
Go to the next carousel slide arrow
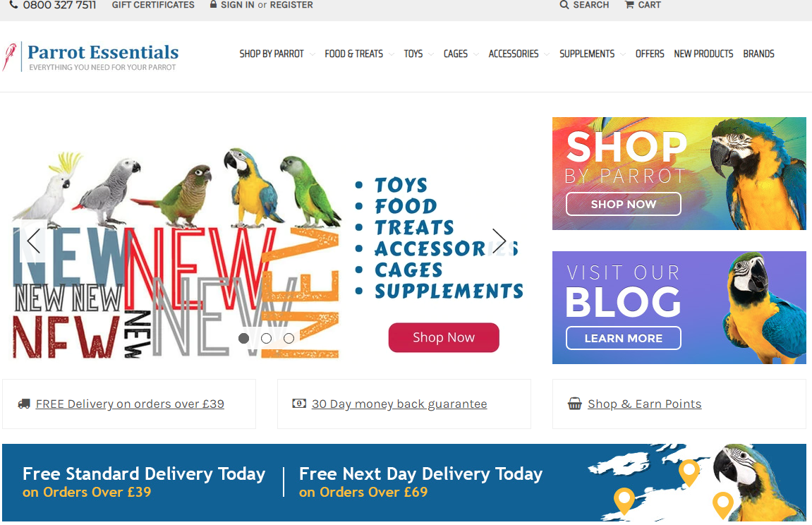point(499,241)
